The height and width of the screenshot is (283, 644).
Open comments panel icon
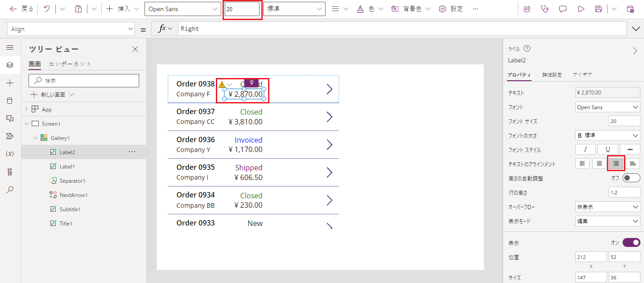(x=563, y=9)
